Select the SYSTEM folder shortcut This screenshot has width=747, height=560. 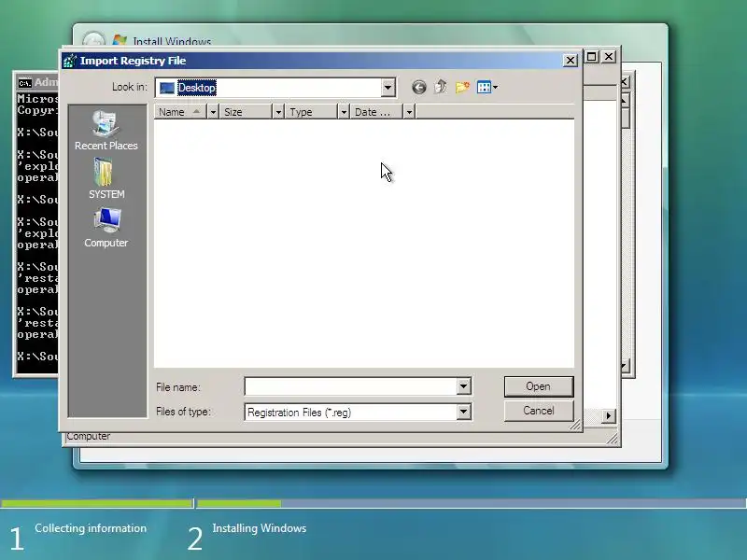pos(106,179)
